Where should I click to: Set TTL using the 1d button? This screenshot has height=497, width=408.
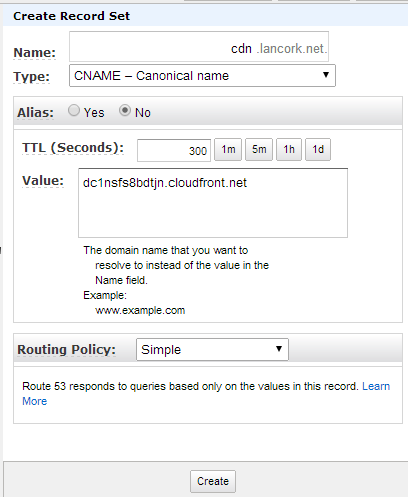point(318,149)
